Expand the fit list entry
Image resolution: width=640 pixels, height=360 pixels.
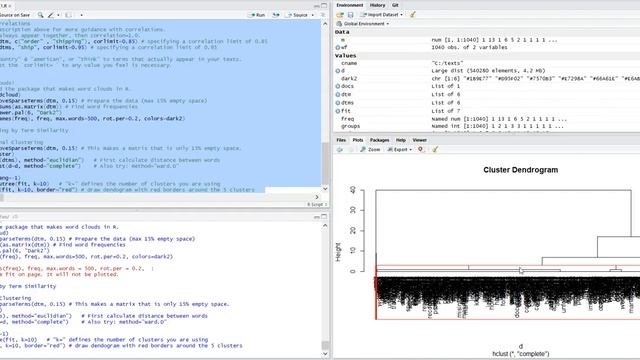tap(338, 111)
